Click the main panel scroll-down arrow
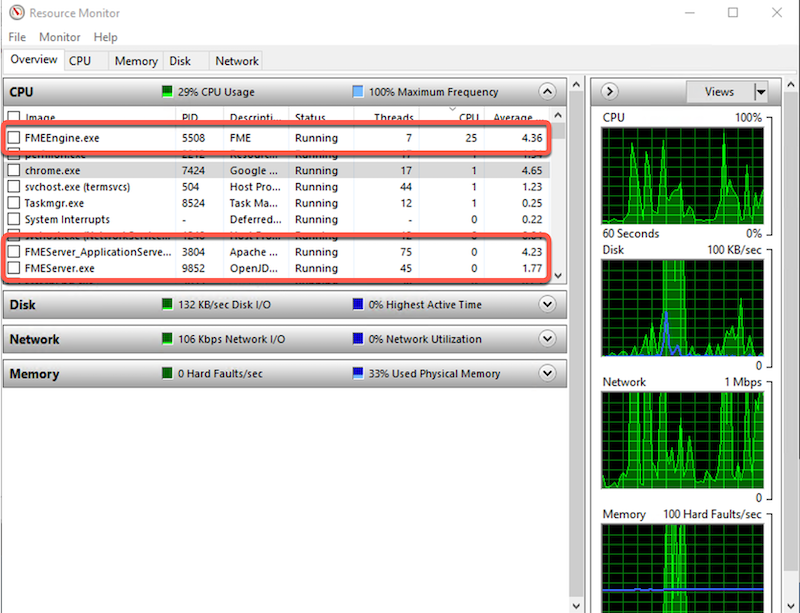Image resolution: width=800 pixels, height=613 pixels. click(577, 606)
